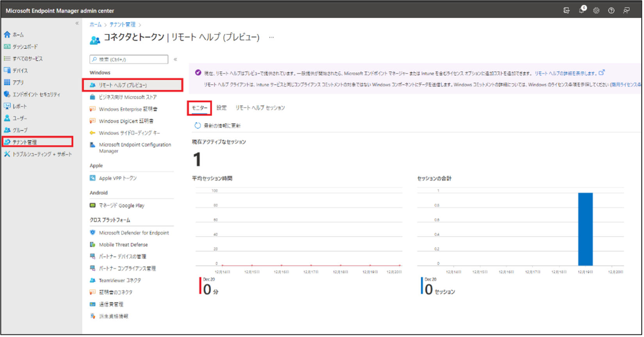Viewport: 644px width, 337px height.
Task: Click the リモート ヘルプの詳細を表示します link
Action: [566, 73]
